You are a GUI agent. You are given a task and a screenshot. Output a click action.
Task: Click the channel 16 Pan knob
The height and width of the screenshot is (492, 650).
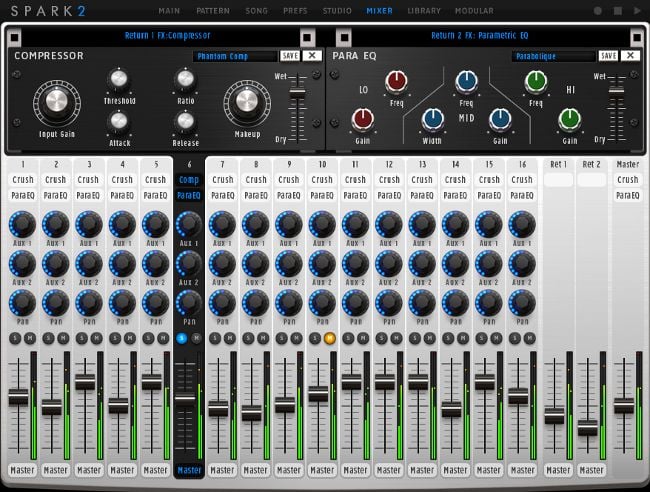click(522, 303)
